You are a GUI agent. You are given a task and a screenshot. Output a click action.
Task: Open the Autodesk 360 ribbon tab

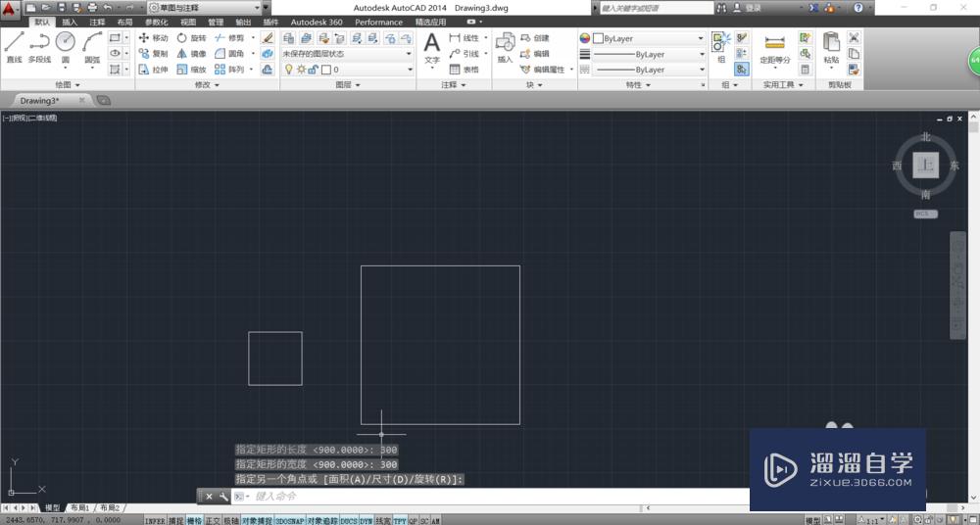[x=317, y=22]
